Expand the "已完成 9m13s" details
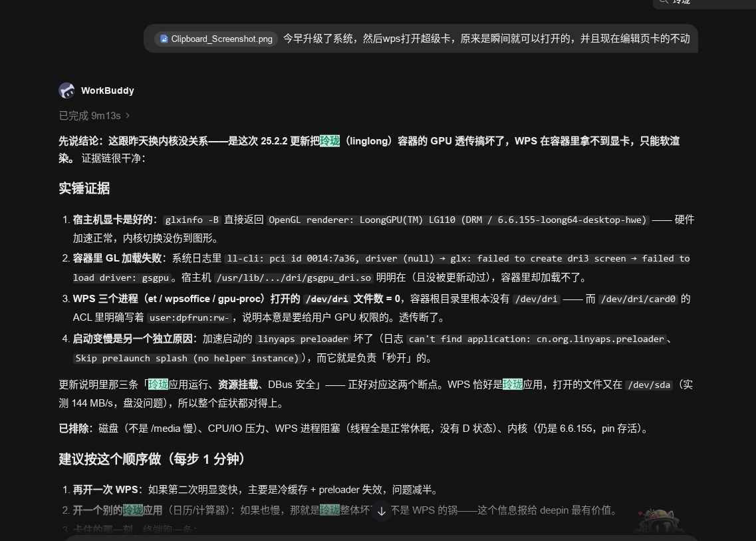756x541 pixels. [94, 116]
